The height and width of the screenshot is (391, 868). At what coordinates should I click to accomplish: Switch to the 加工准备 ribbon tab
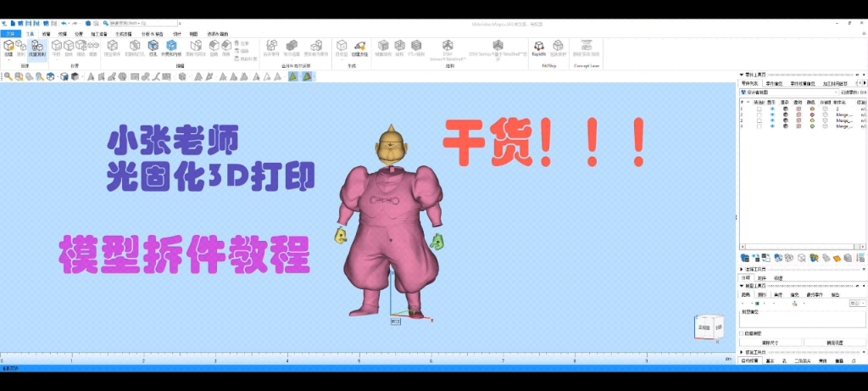coord(99,34)
